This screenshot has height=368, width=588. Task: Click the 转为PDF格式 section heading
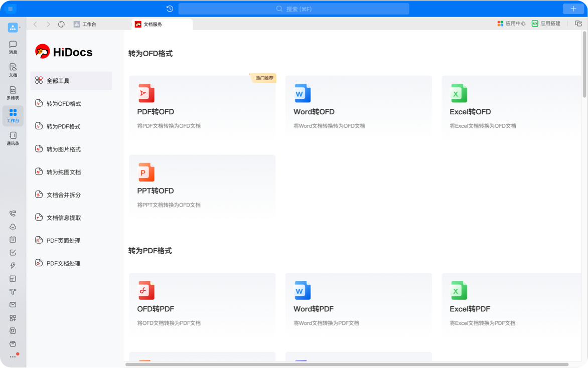pyautogui.click(x=150, y=251)
